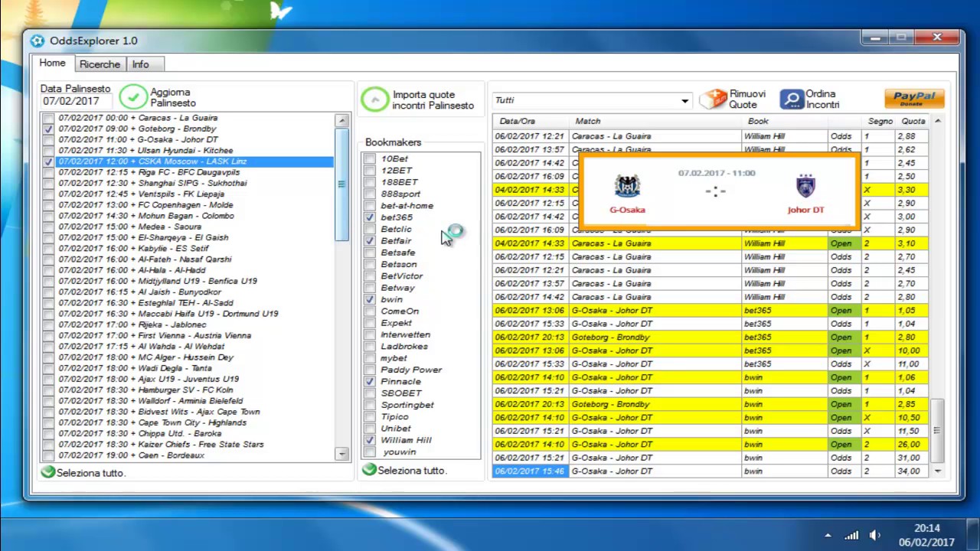Click the Goteborg - Brondby bet365 odds row

[x=710, y=337]
